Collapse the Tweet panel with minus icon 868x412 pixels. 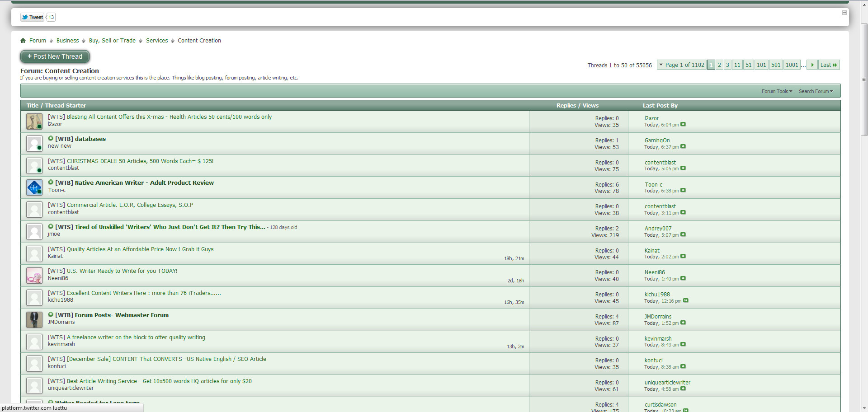coord(844,13)
